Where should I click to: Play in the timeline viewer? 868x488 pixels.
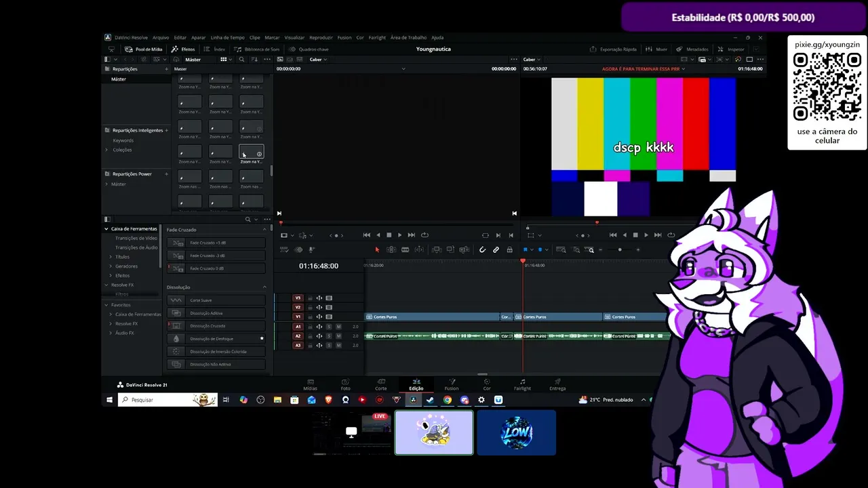(x=646, y=235)
